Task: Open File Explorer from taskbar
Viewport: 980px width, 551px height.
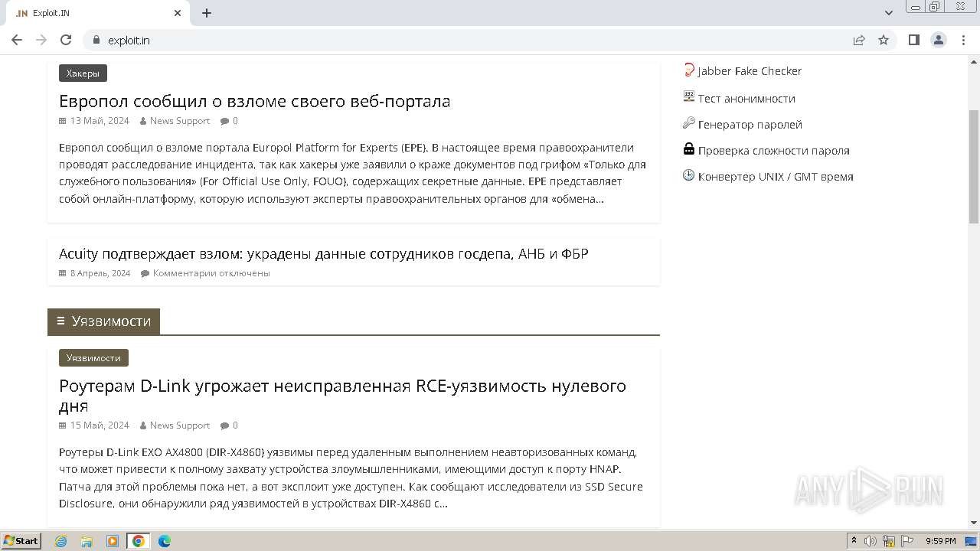Action: [x=87, y=541]
